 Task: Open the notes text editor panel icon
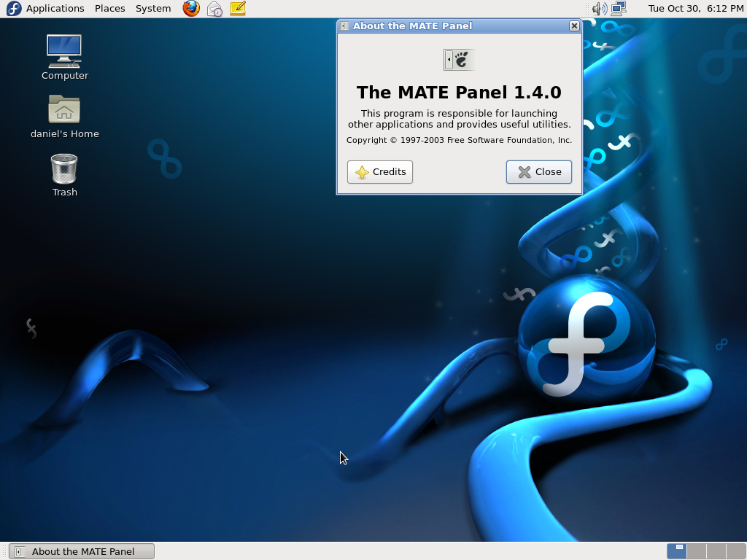[x=237, y=8]
